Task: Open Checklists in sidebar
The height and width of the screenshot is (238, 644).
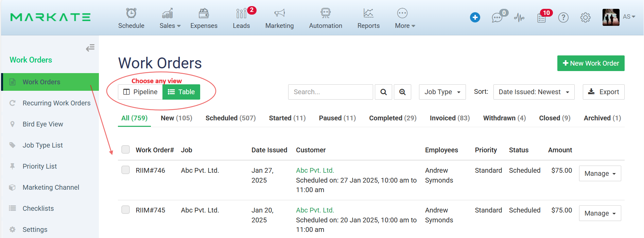Action: click(x=38, y=208)
